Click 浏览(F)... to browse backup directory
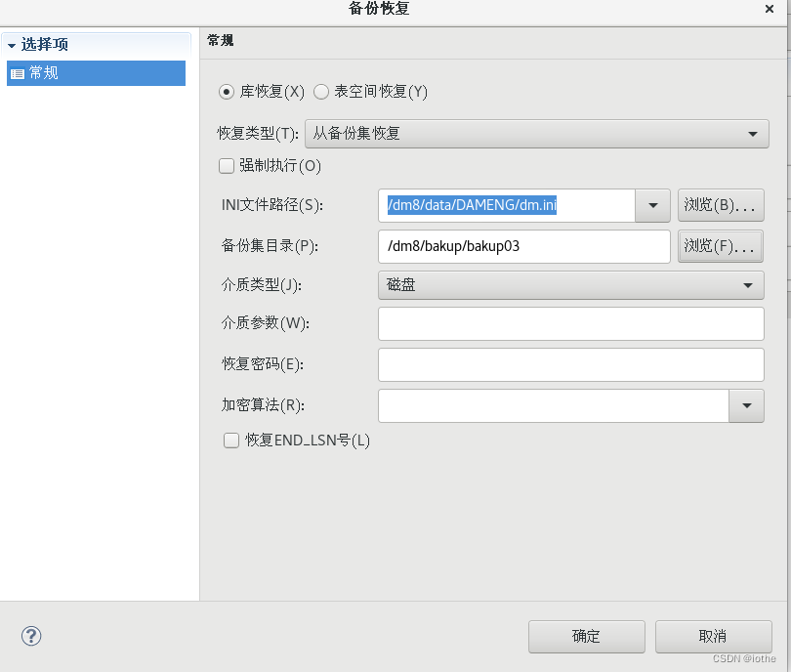 [x=721, y=246]
